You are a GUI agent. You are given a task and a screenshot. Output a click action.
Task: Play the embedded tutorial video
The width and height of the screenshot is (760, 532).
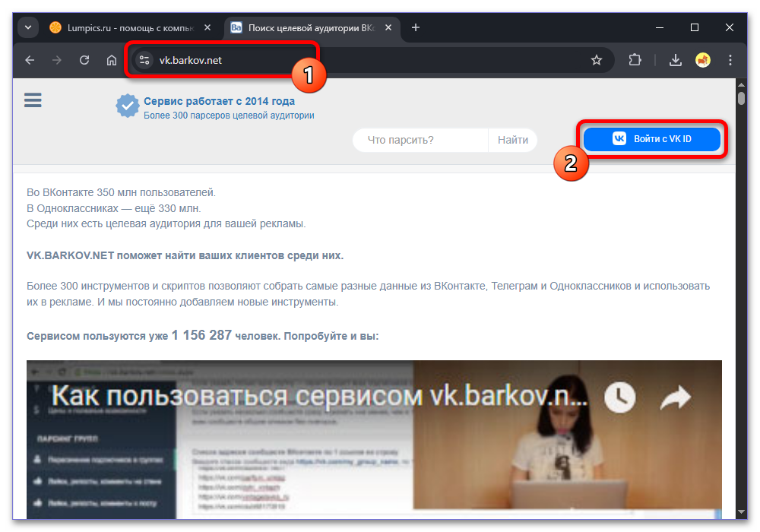374,439
